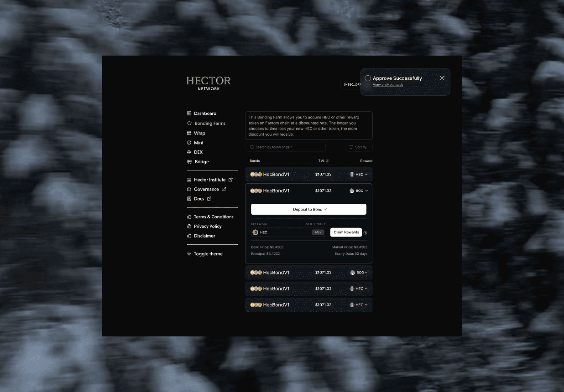Click the Bridge sidebar icon

click(189, 162)
